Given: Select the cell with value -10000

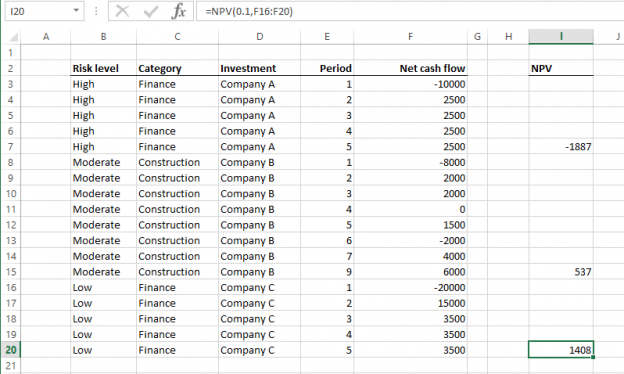Looking at the screenshot, I should pyautogui.click(x=410, y=84).
